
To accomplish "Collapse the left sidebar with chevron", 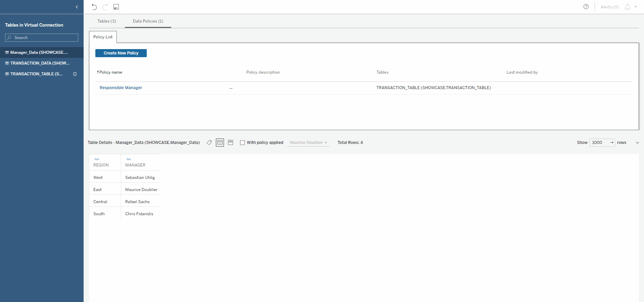I will click(77, 7).
